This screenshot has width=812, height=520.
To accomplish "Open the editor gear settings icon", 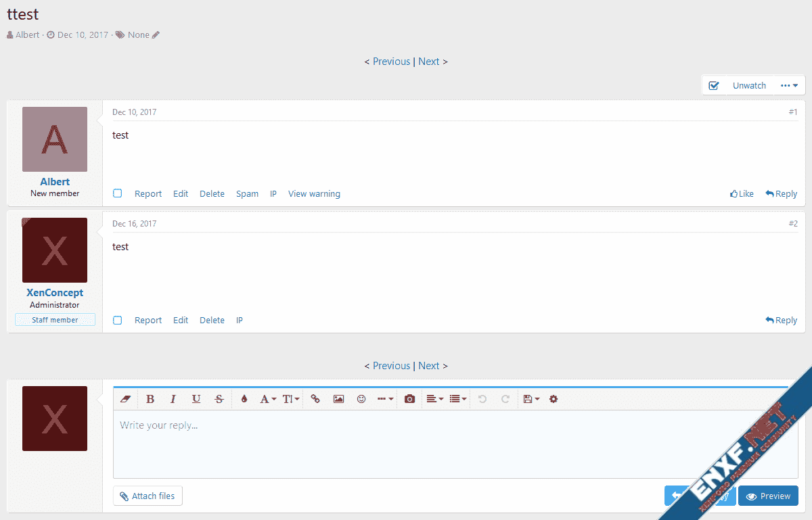I will coord(554,399).
